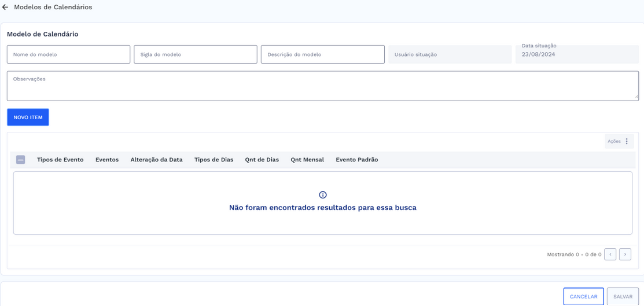Image resolution: width=644 pixels, height=306 pixels.
Task: Click the Sigla do modelo input
Action: tap(195, 54)
